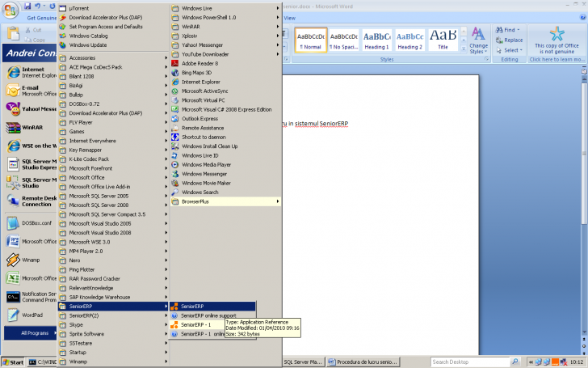Expand the Skype program folder

[113, 325]
